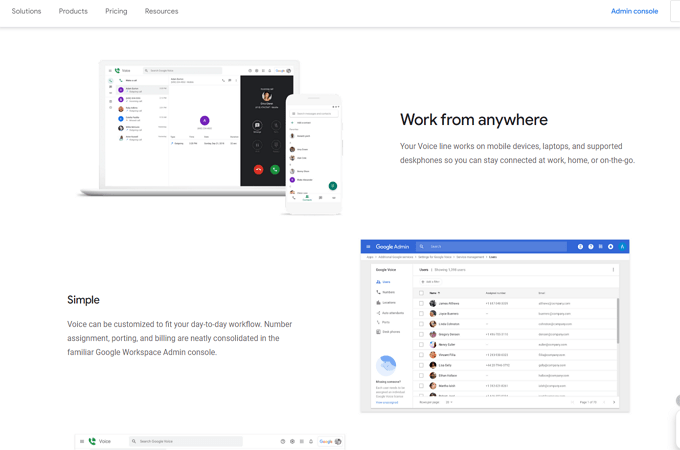Check the box for the Joyce user row
680x450 pixels.
(x=421, y=313)
